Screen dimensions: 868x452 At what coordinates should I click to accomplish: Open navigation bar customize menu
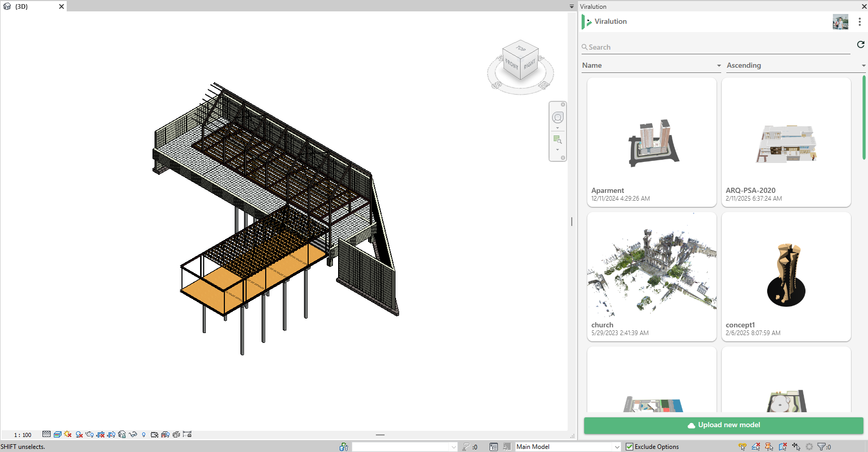coord(563,158)
